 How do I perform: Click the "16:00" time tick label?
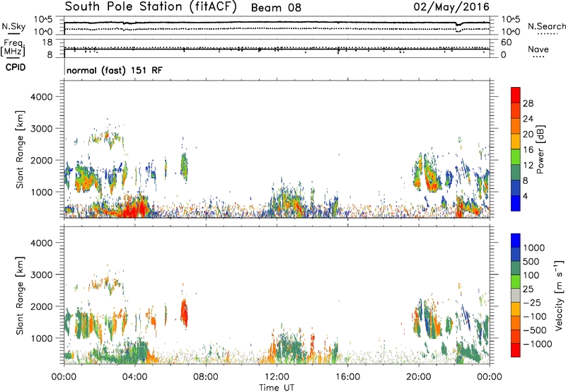tap(347, 377)
